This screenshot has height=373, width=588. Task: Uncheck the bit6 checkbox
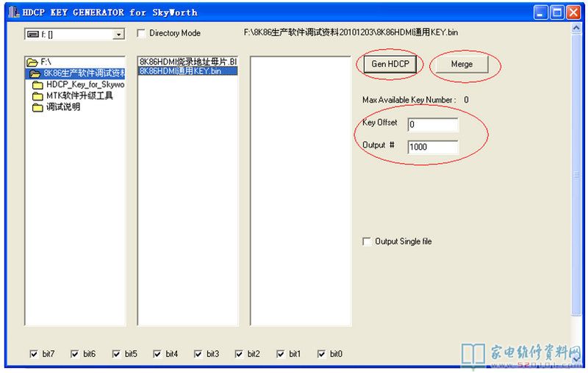click(x=75, y=354)
